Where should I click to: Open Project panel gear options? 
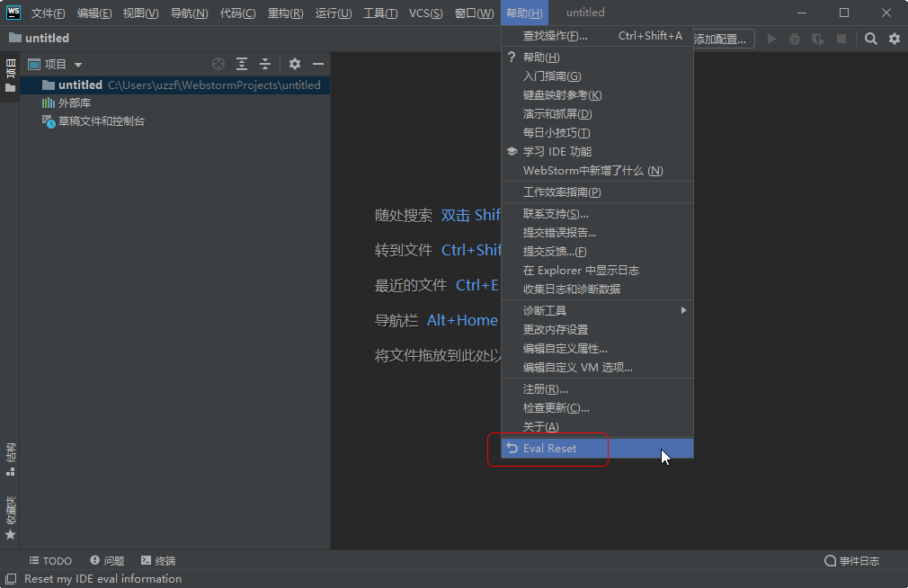(x=295, y=64)
